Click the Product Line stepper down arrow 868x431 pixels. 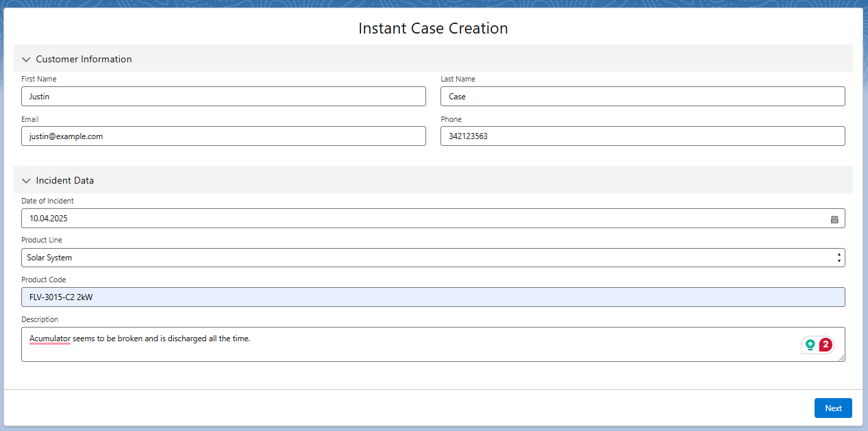tap(839, 260)
